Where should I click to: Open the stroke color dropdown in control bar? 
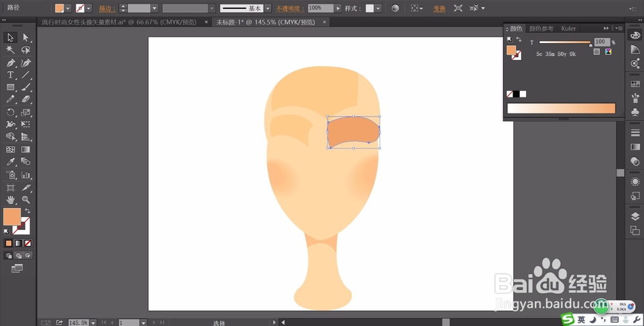tap(89, 8)
